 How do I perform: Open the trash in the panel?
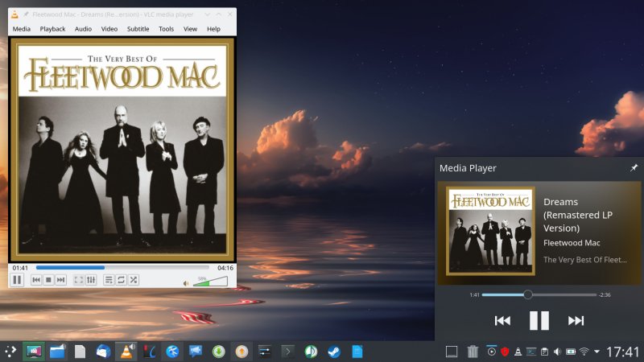pos(473,352)
